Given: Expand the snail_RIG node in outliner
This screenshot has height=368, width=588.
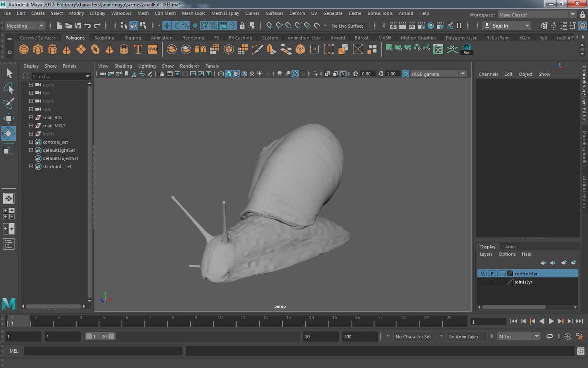Looking at the screenshot, I should coord(31,117).
